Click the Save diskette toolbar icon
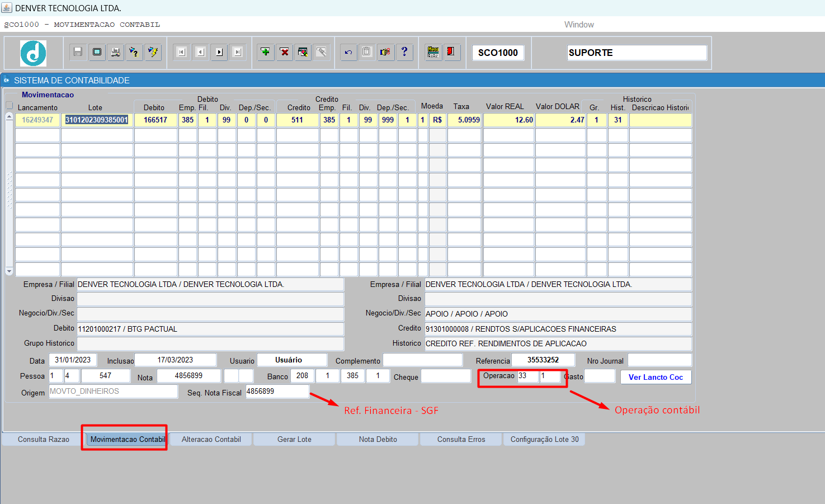825x504 pixels. point(78,52)
